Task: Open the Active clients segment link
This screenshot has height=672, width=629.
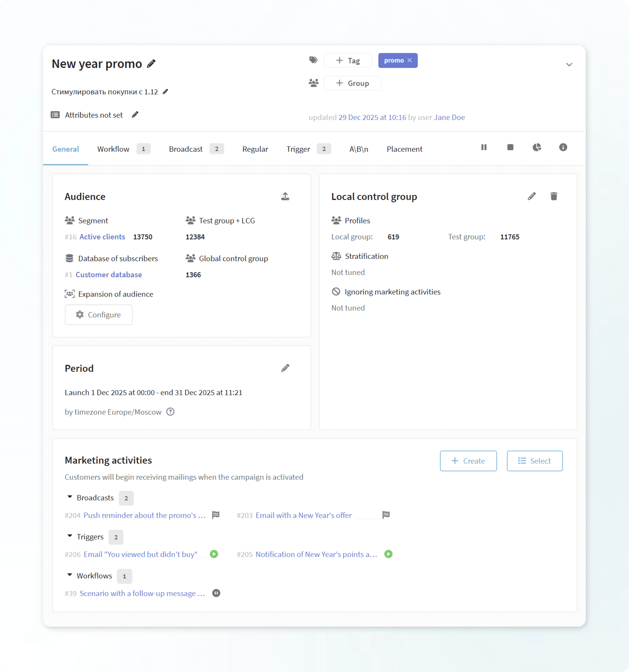Action: pyautogui.click(x=102, y=237)
